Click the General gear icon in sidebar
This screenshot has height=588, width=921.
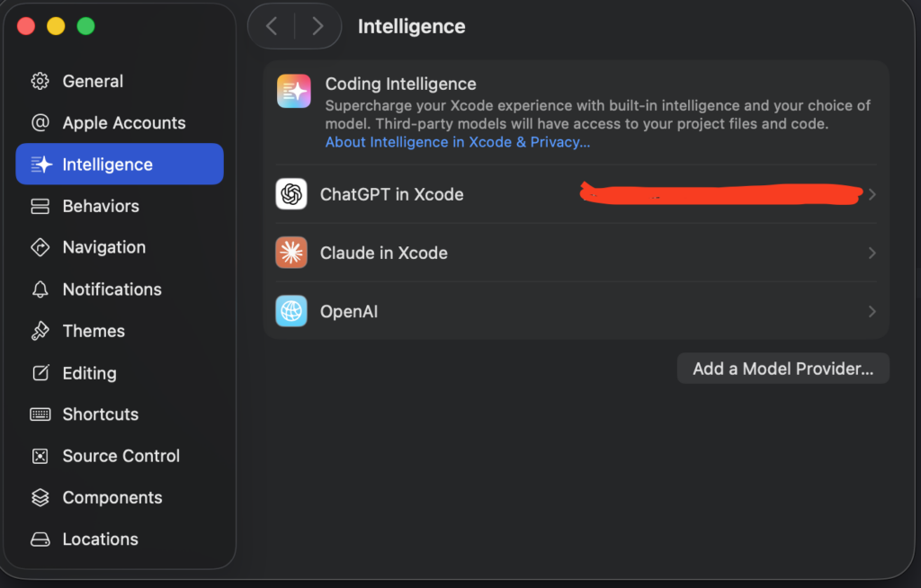point(40,81)
